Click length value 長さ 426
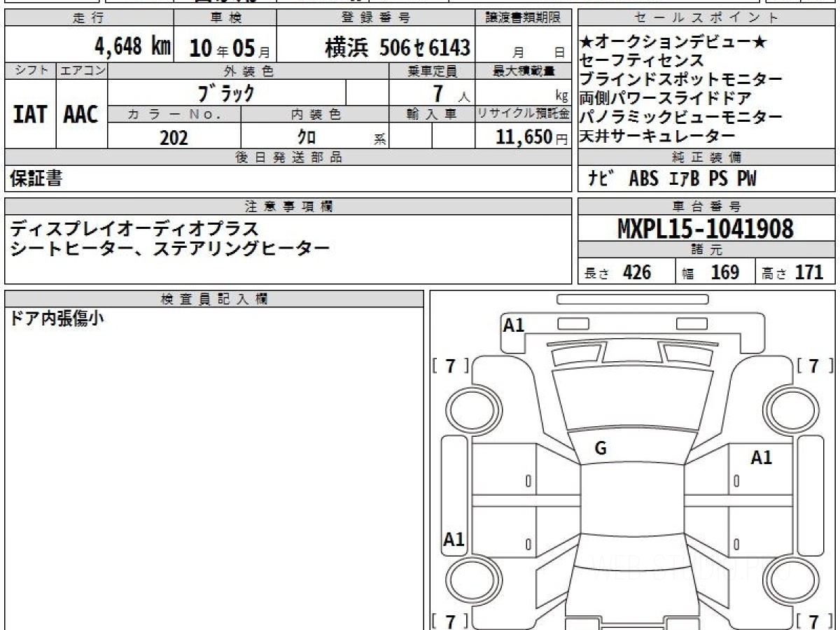 pos(617,272)
